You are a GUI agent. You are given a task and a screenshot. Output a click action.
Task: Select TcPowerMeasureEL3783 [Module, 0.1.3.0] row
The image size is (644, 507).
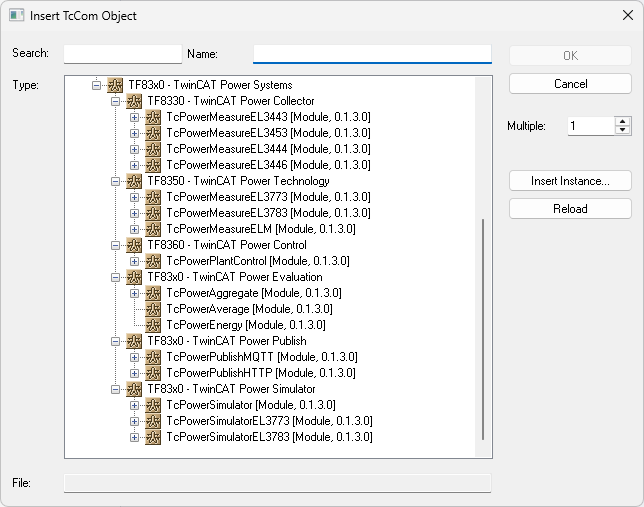268,213
